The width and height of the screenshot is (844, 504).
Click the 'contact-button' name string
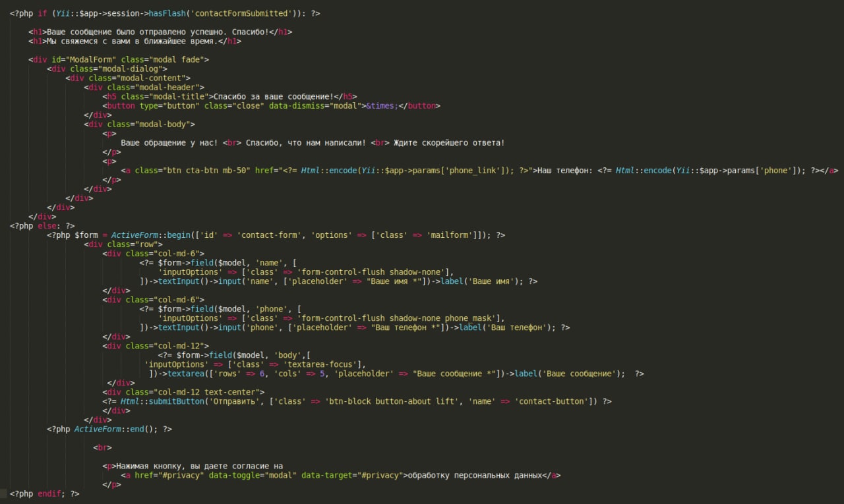tap(553, 401)
